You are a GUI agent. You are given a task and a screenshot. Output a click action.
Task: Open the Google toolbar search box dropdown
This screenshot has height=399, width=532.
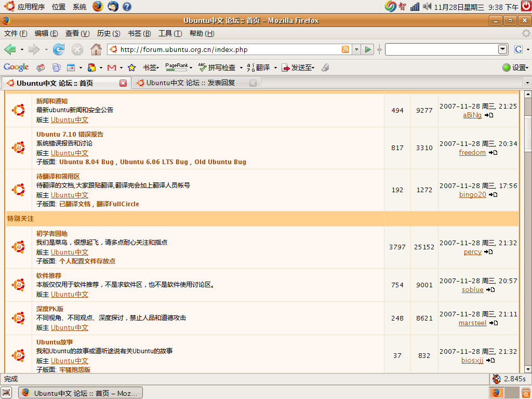502,49
